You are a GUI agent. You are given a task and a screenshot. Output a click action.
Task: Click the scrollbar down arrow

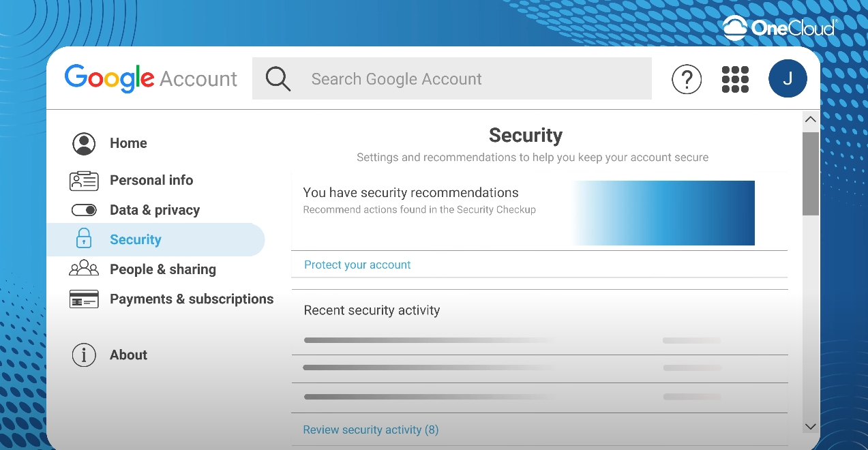pyautogui.click(x=811, y=427)
